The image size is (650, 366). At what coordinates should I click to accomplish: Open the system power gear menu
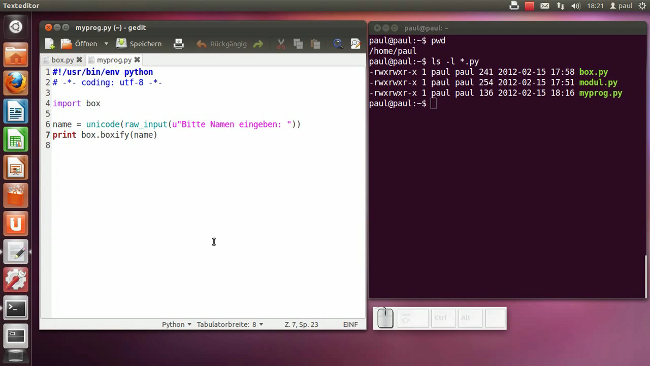pos(642,6)
